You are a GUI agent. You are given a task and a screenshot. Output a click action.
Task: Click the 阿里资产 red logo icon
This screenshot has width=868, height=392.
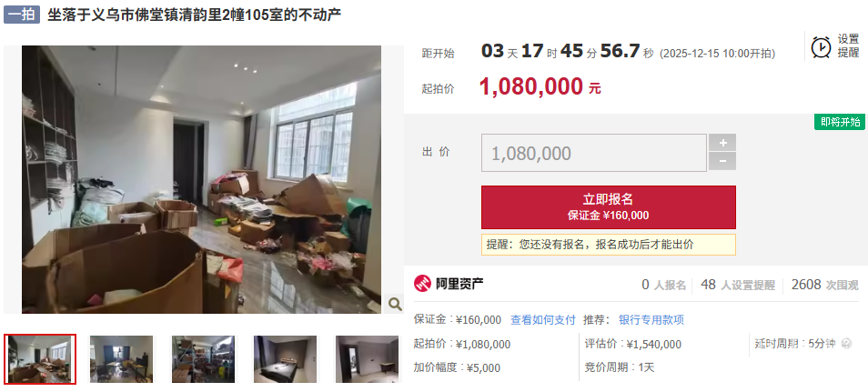(422, 284)
